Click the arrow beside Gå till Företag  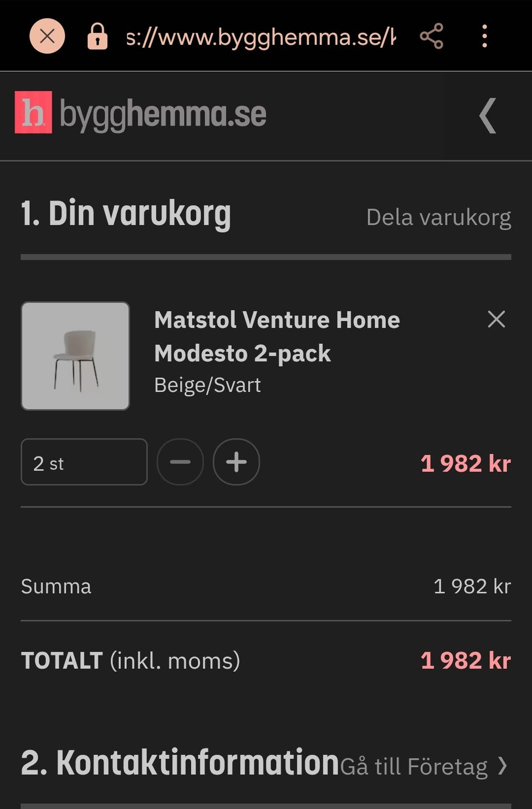pos(502,766)
